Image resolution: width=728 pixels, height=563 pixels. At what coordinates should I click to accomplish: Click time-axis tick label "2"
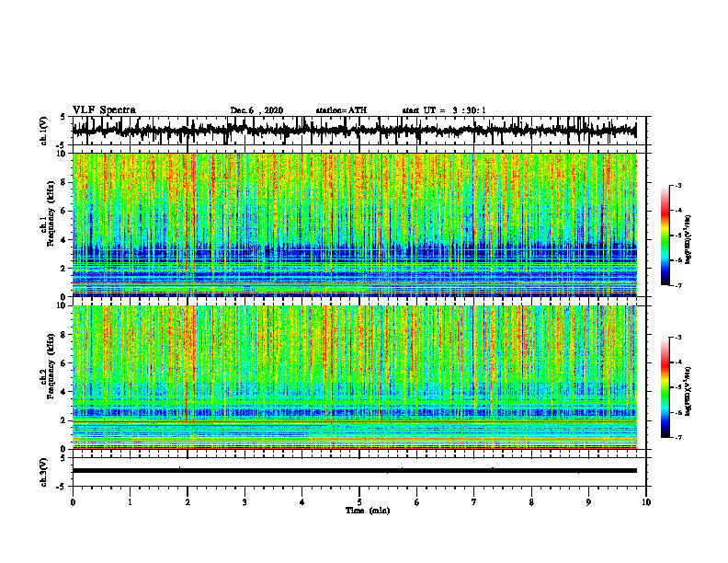click(x=188, y=502)
